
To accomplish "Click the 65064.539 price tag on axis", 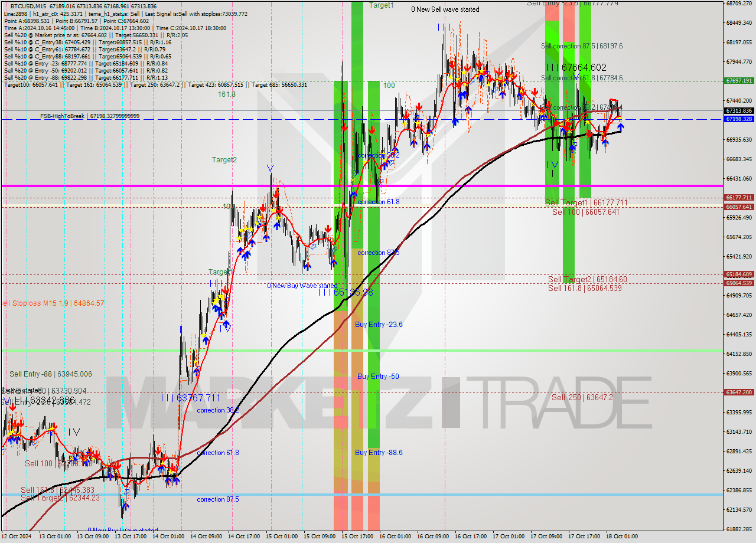I will click(738, 283).
